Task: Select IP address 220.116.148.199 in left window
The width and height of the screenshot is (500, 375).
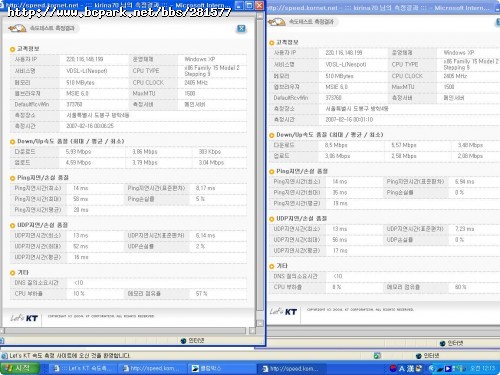Action: point(85,59)
